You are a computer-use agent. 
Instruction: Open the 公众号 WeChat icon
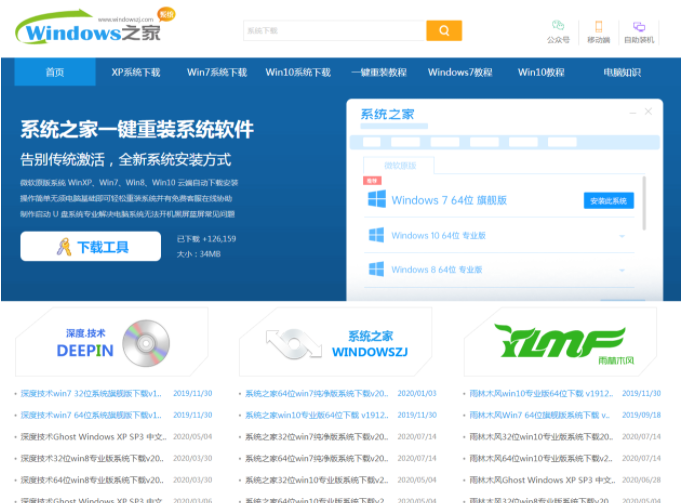(558, 27)
